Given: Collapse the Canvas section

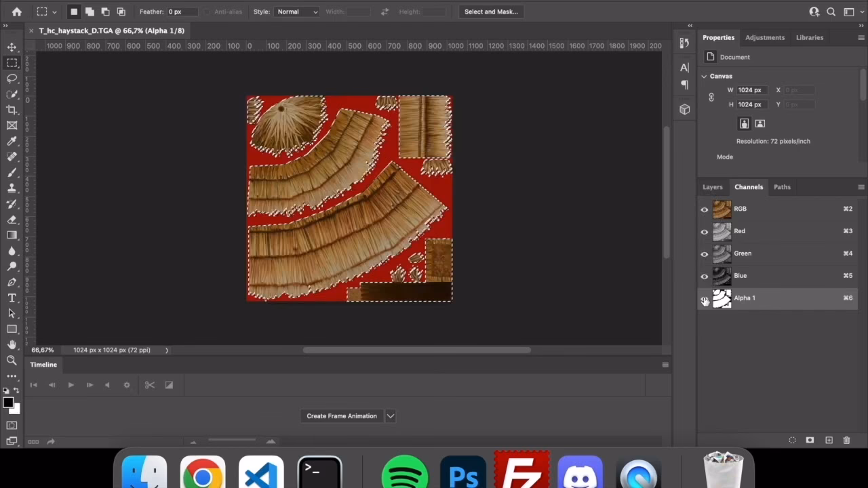Looking at the screenshot, I should click(704, 77).
